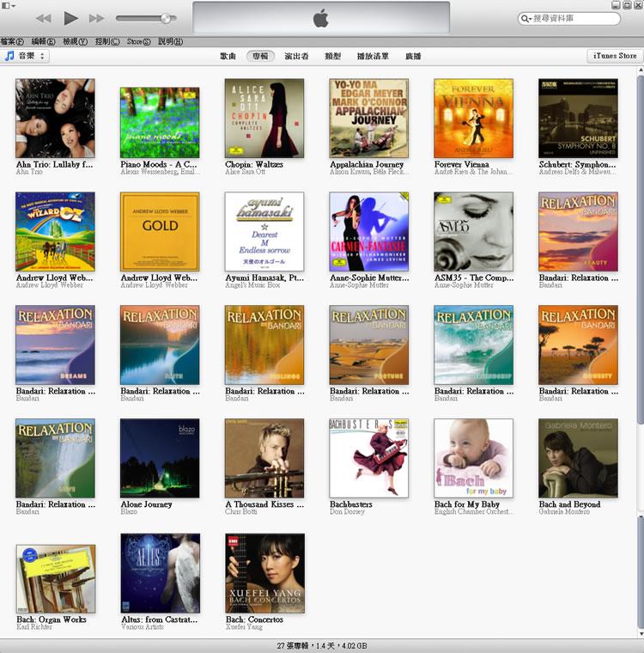Select the Forever Vienna album cover
The image size is (644, 653).
point(473,119)
